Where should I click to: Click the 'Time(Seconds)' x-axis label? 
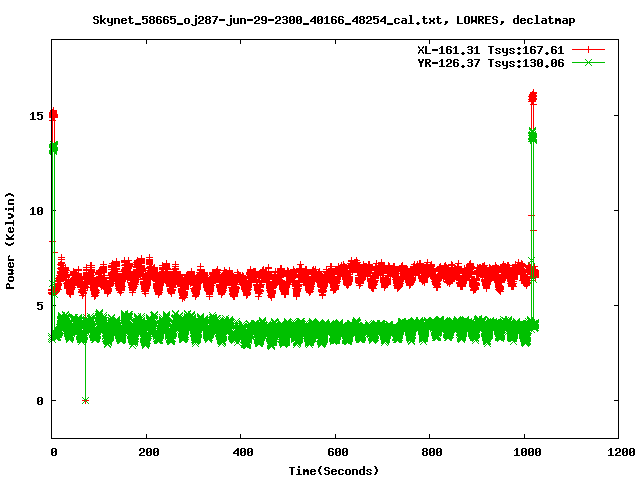(333, 471)
